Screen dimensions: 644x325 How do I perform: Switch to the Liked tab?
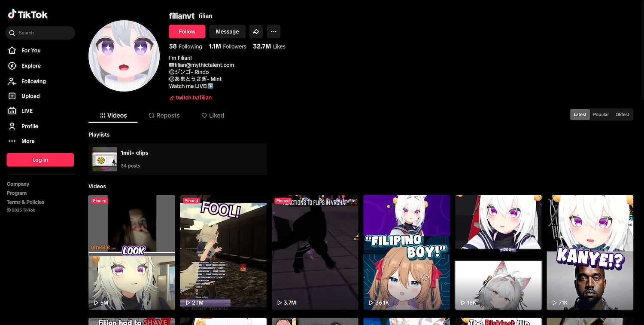tap(213, 116)
